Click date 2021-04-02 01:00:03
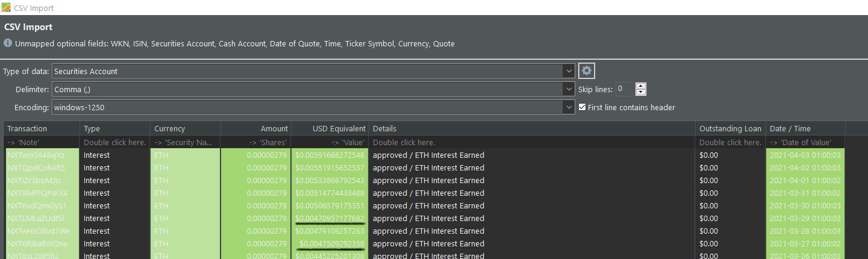868x259 pixels. 805,167
